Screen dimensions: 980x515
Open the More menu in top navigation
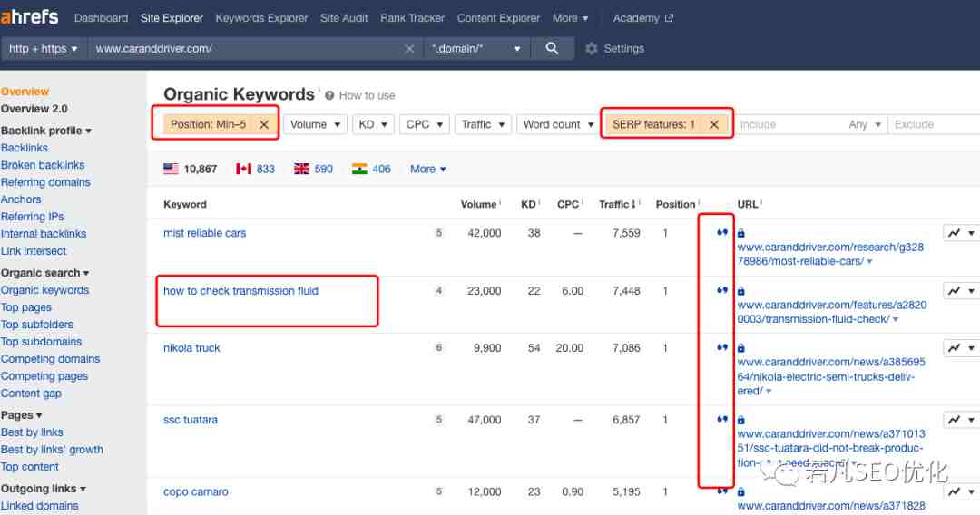click(570, 18)
